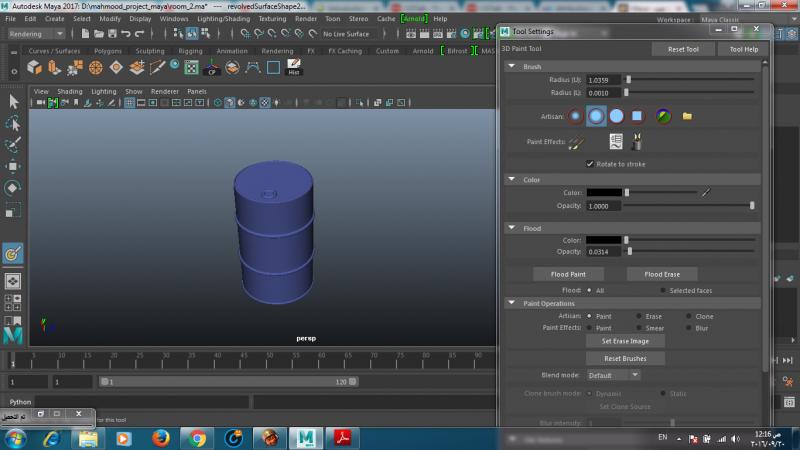Collapse the Color section
The width and height of the screenshot is (800, 450).
(512, 180)
